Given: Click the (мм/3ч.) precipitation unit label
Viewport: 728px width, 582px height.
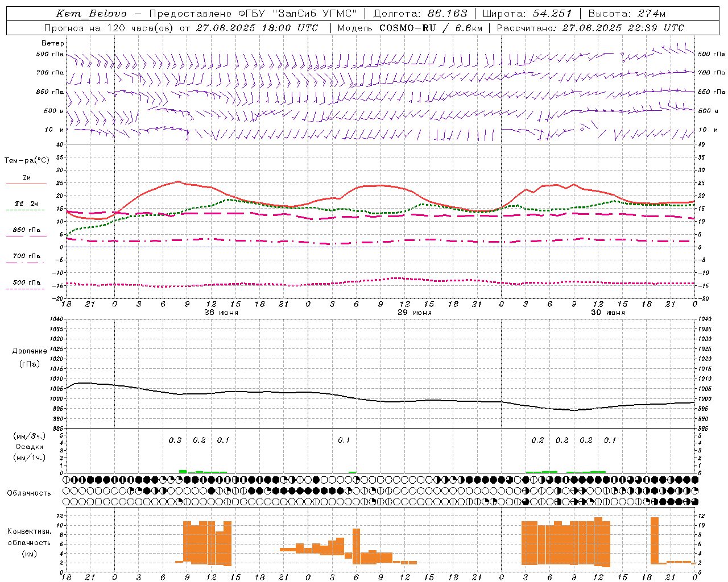Looking at the screenshot, I should [30, 436].
